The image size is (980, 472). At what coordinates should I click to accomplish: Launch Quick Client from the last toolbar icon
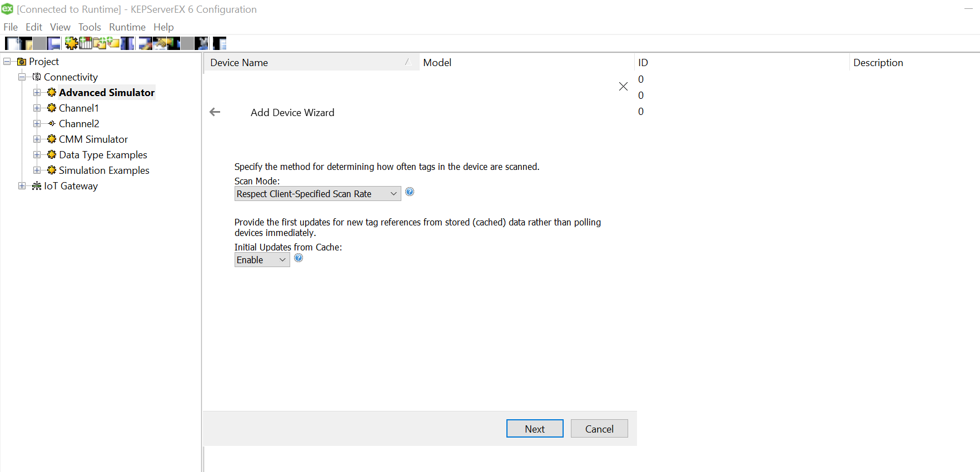tap(220, 43)
